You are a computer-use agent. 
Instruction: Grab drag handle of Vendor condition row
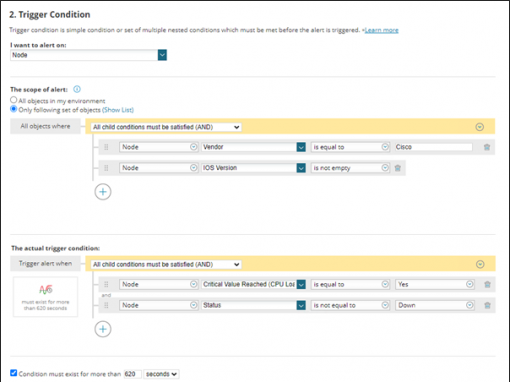pos(106,147)
